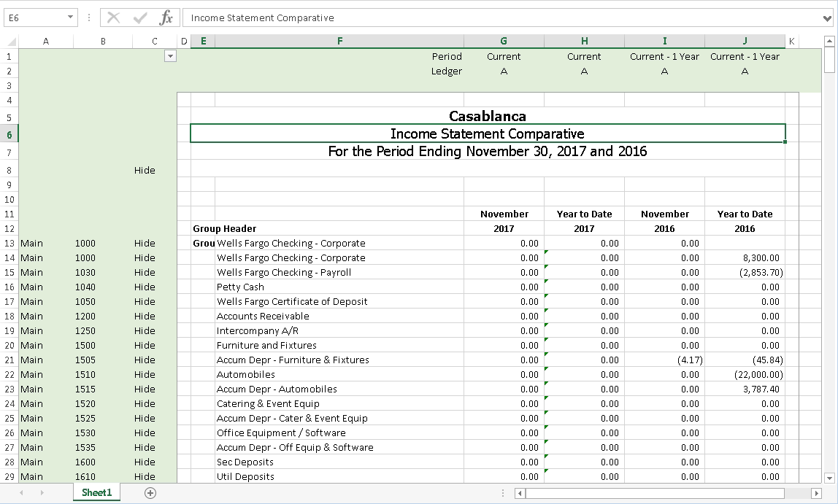Expand the formula bar chevron
Screen dimensions: 838x504
(828, 19)
